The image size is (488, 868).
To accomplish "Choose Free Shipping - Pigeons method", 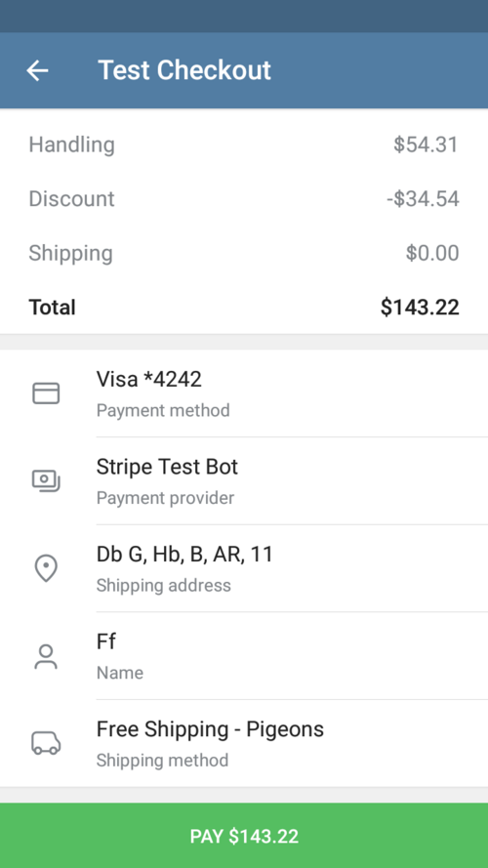I will 244,743.
